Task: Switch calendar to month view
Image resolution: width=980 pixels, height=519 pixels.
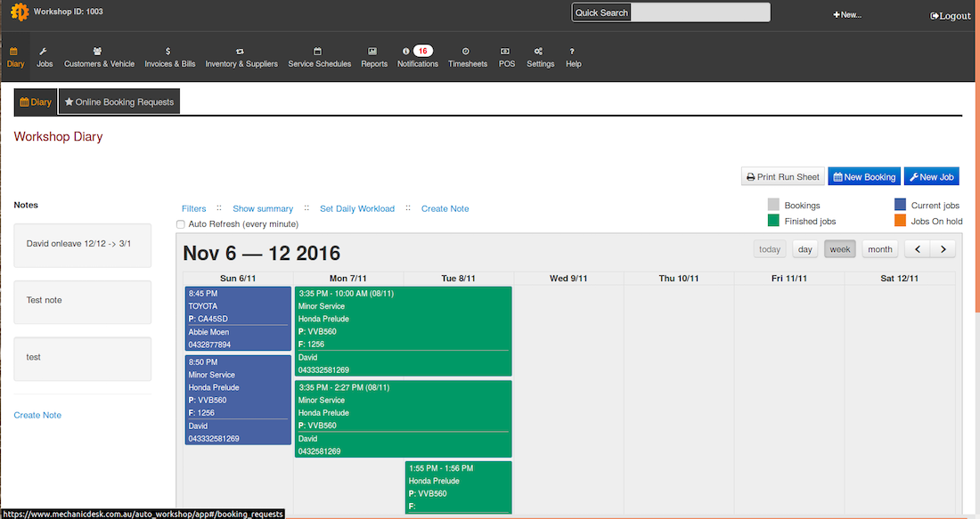Action: tap(879, 249)
